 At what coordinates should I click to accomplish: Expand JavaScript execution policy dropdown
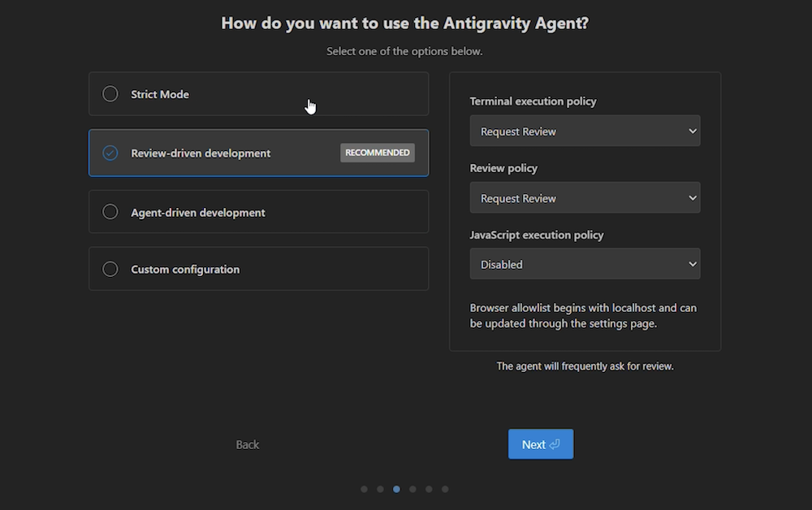[x=585, y=264]
